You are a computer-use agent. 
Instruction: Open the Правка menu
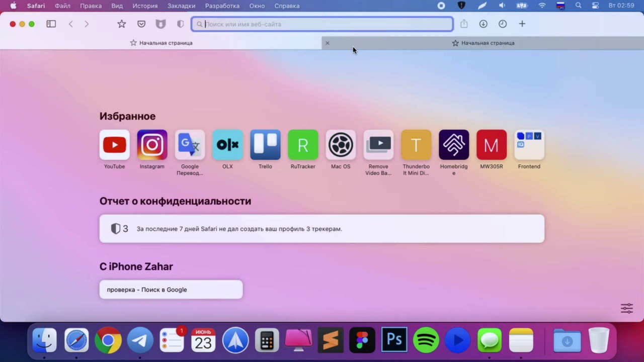[x=91, y=6]
